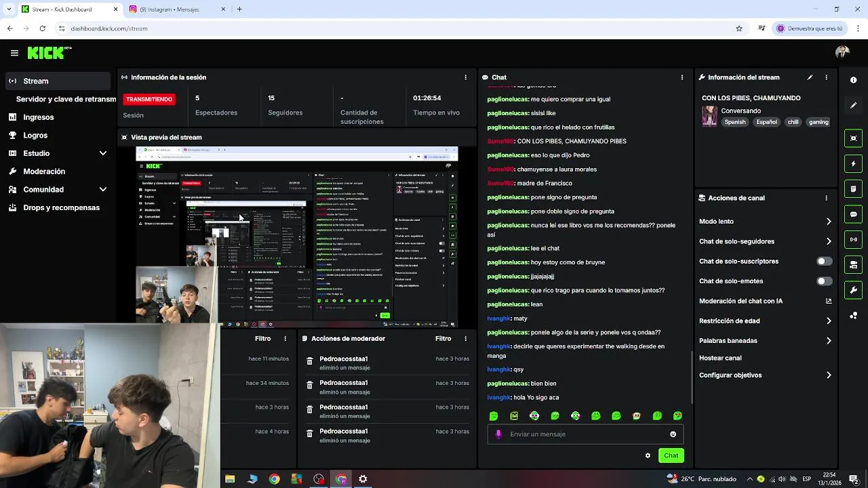The width and height of the screenshot is (868, 488).
Task: Open options menu for Información de la sesión
Action: point(465,77)
